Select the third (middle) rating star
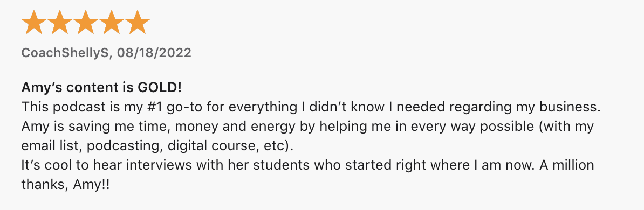Image resolution: width=644 pixels, height=210 pixels. (85, 22)
